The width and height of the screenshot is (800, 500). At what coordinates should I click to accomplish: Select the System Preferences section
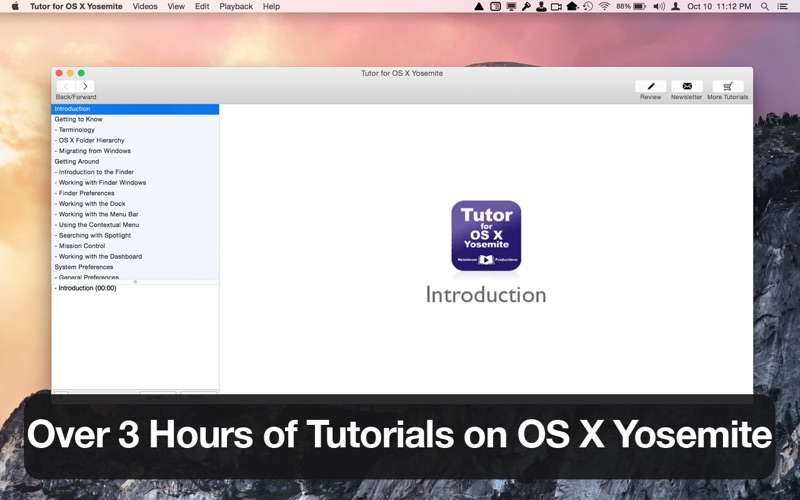pyautogui.click(x=135, y=267)
